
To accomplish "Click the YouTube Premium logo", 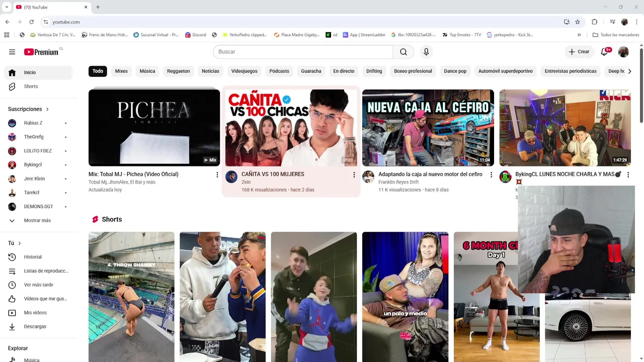I will 41,52.
